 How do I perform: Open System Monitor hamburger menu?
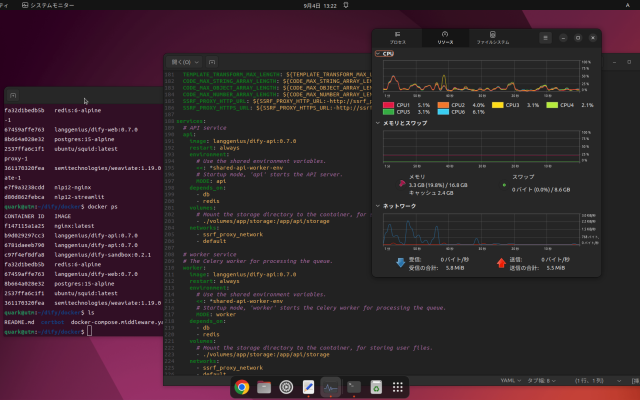pos(545,37)
